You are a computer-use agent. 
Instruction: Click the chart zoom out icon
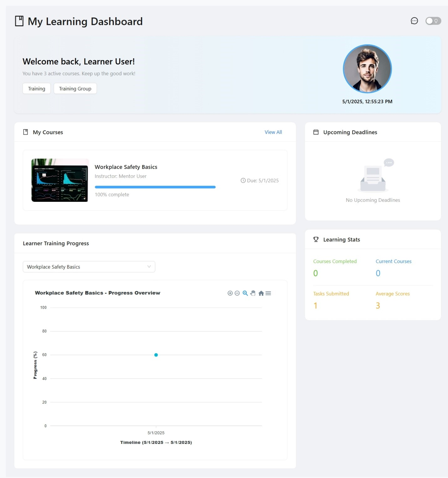tap(237, 293)
